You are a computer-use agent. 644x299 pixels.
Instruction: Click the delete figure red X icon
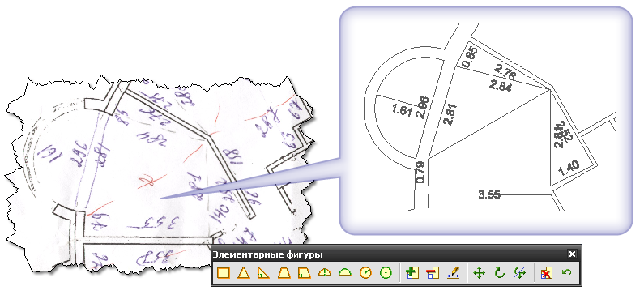(x=546, y=273)
